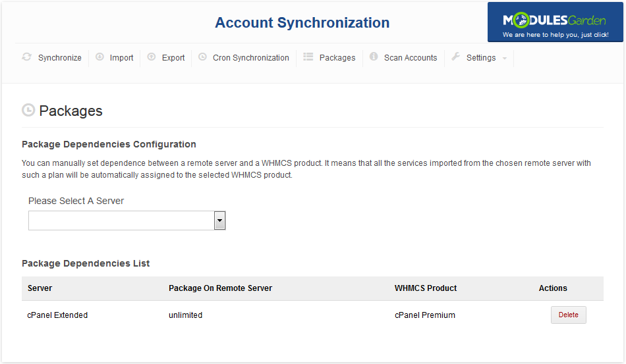626x364 pixels.
Task: Click the Server column header
Action: click(40, 288)
